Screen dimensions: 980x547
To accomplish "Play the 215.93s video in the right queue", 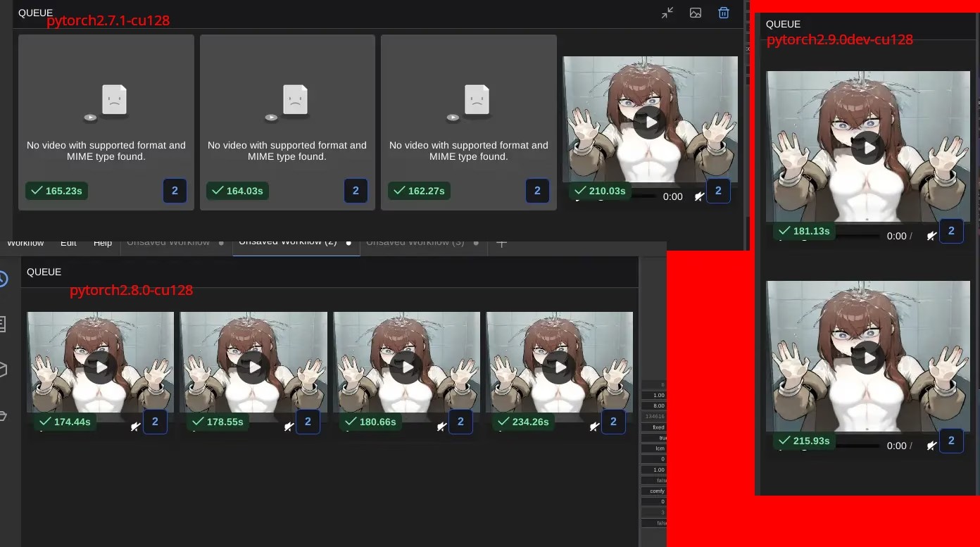I will pos(868,358).
